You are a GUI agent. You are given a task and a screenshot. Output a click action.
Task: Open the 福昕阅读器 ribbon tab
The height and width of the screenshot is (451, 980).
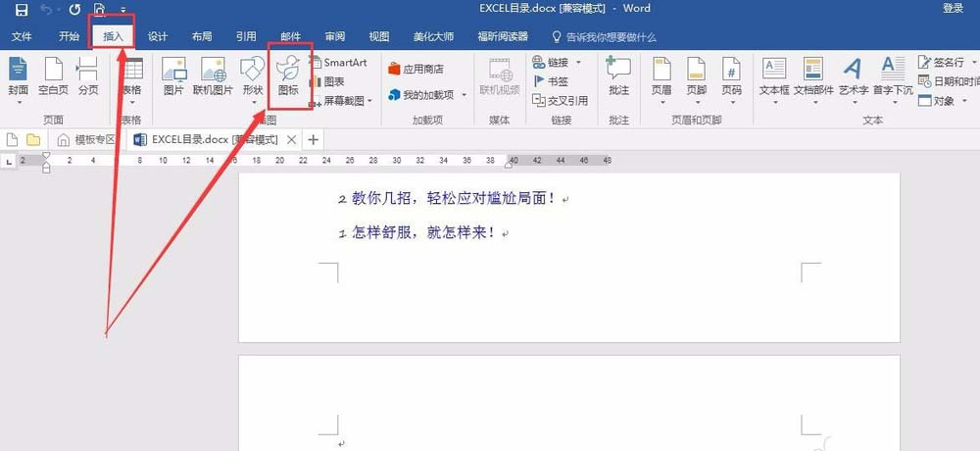click(503, 37)
